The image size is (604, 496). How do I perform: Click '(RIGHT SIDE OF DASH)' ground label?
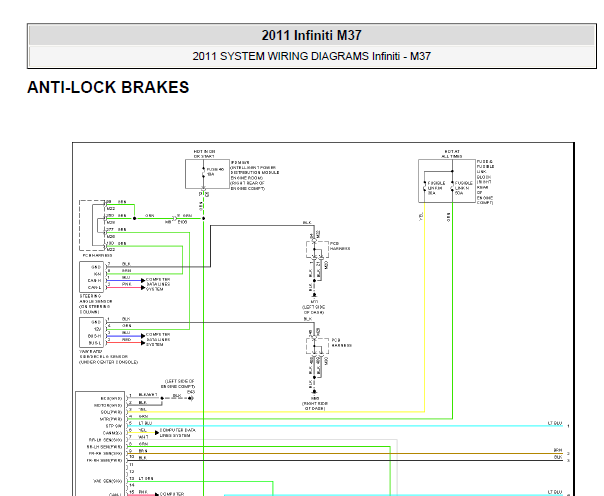click(315, 406)
